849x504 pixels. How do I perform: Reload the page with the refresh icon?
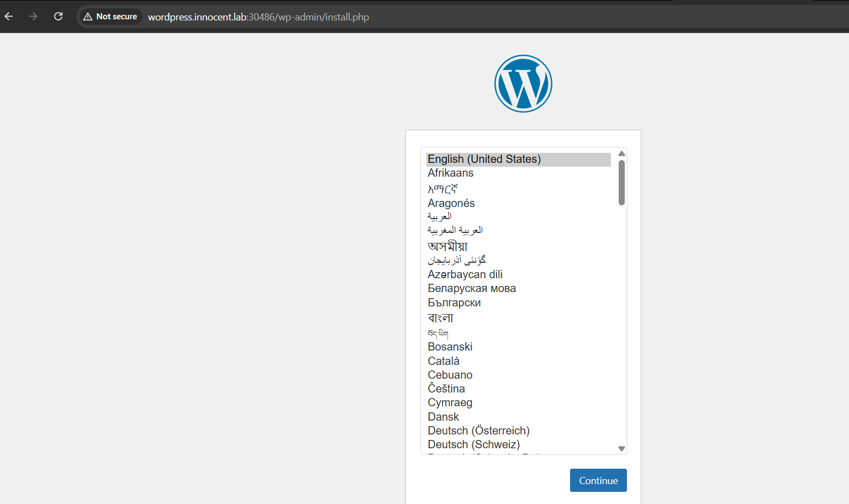tap(58, 17)
